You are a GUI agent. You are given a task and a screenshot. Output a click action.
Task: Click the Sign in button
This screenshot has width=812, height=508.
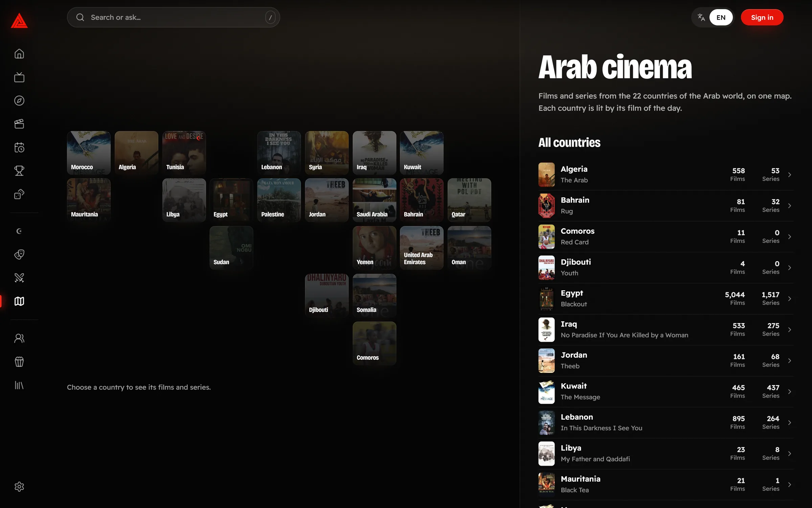coord(762,17)
